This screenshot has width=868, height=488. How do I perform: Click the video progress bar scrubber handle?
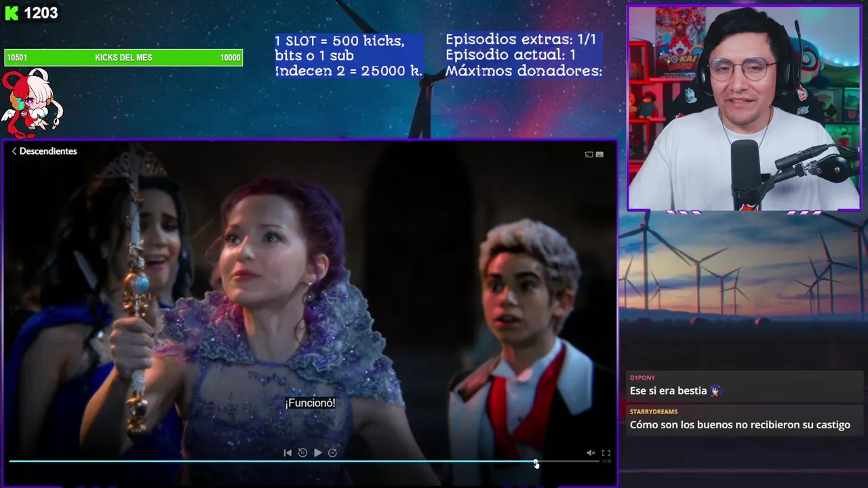(x=536, y=462)
